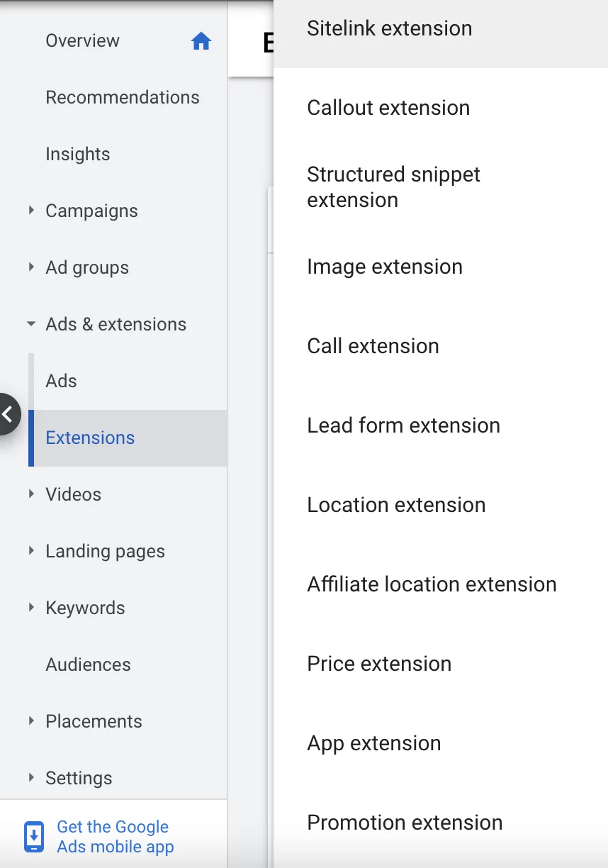Screen dimensions: 608x868
Task: Choose Sitelink extension from the menu
Action: click(x=389, y=28)
